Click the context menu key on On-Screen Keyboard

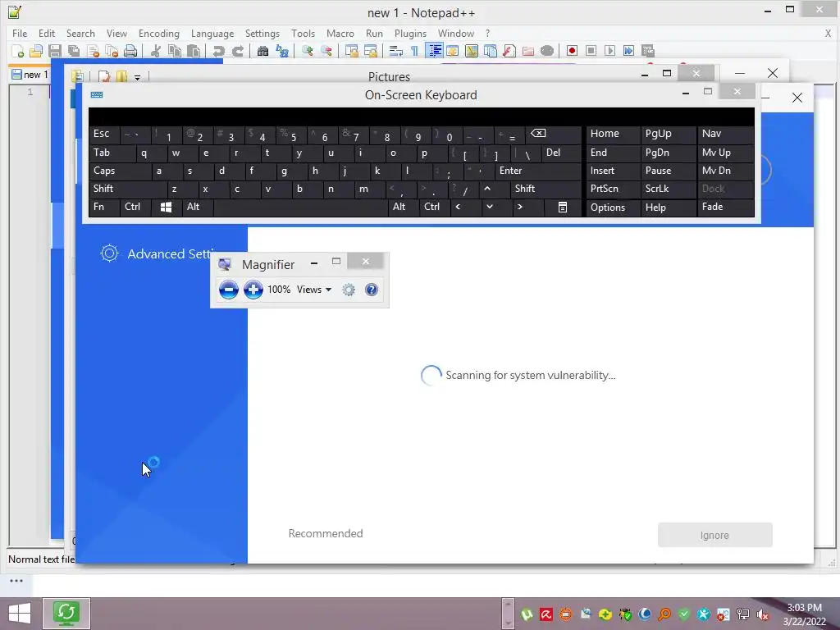tap(562, 207)
